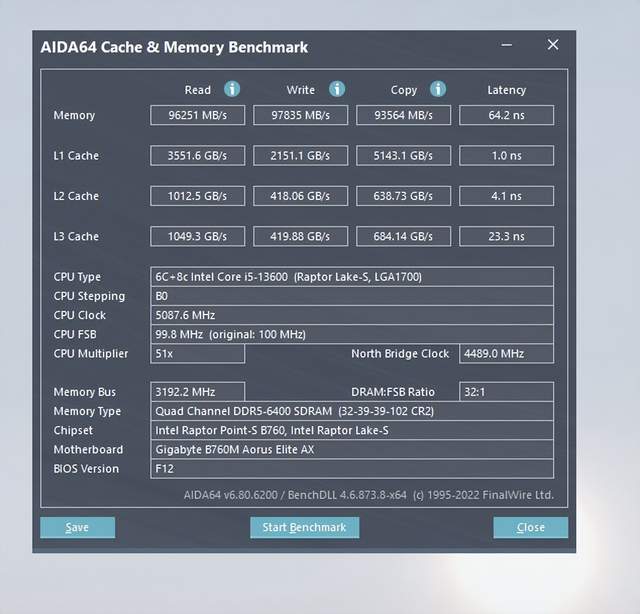Select L1 Cache latency 1.0 ns

click(507, 156)
